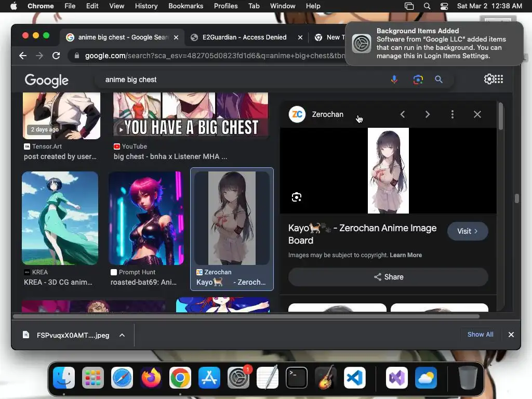The width and height of the screenshot is (532, 399).
Task: Open the History menu
Action: [146, 6]
